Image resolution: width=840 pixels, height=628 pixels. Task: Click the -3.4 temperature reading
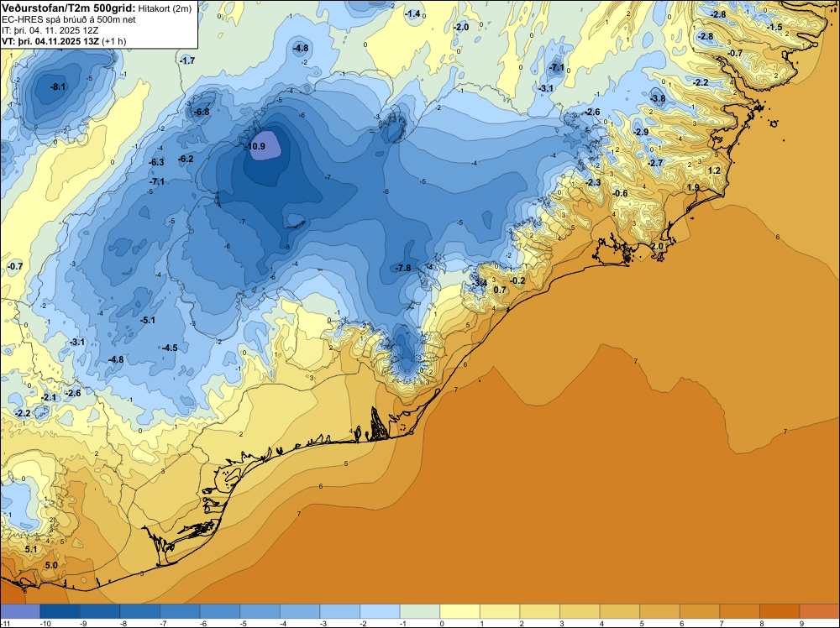click(479, 283)
